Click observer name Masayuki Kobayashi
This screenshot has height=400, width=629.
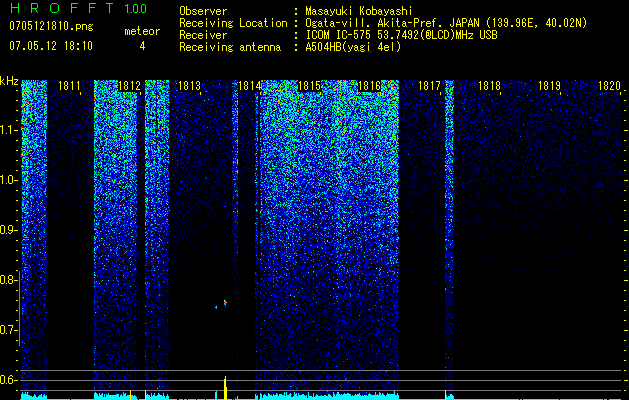[359, 11]
